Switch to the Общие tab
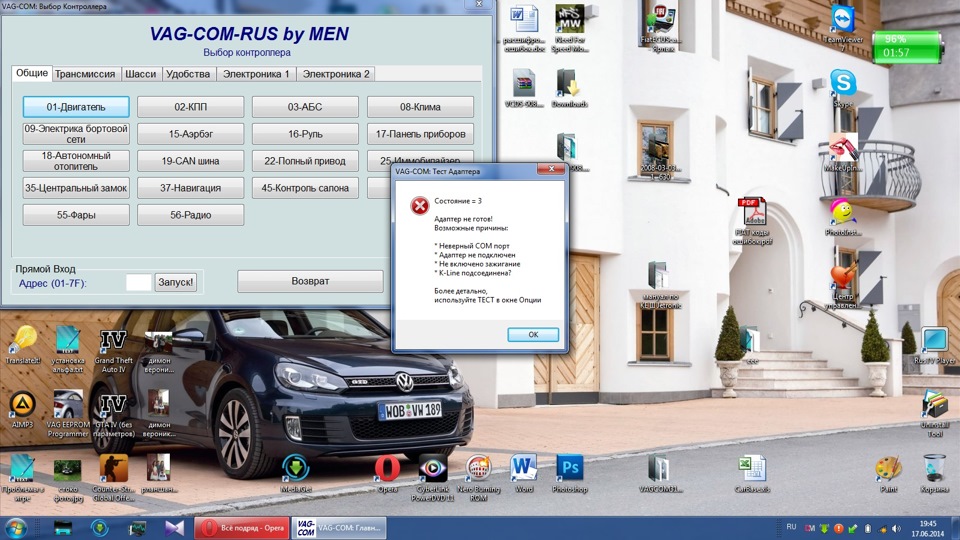Viewport: 960px width, 540px height. (32, 73)
